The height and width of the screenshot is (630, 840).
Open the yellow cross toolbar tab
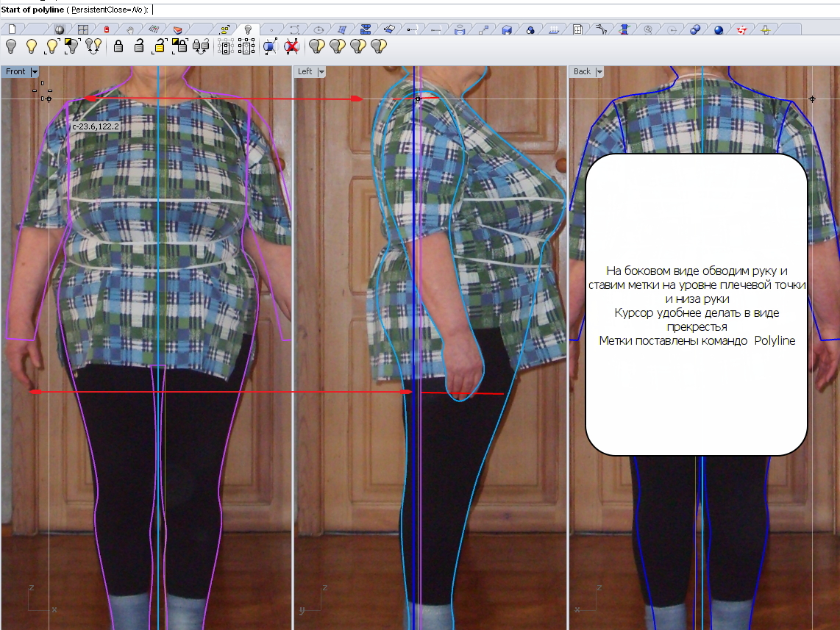pos(766,29)
